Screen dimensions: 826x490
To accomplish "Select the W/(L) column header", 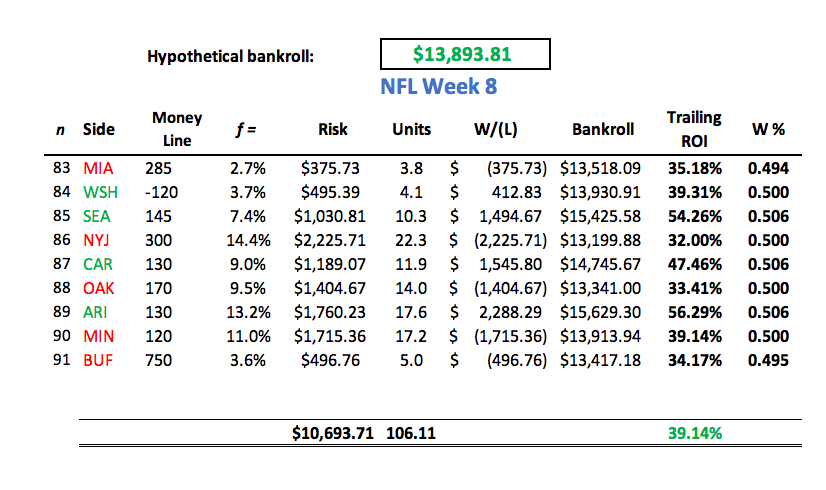I will [x=495, y=129].
